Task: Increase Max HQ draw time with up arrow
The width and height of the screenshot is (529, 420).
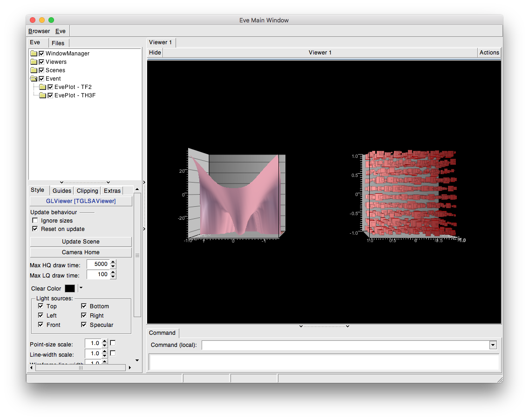Action: click(x=113, y=262)
